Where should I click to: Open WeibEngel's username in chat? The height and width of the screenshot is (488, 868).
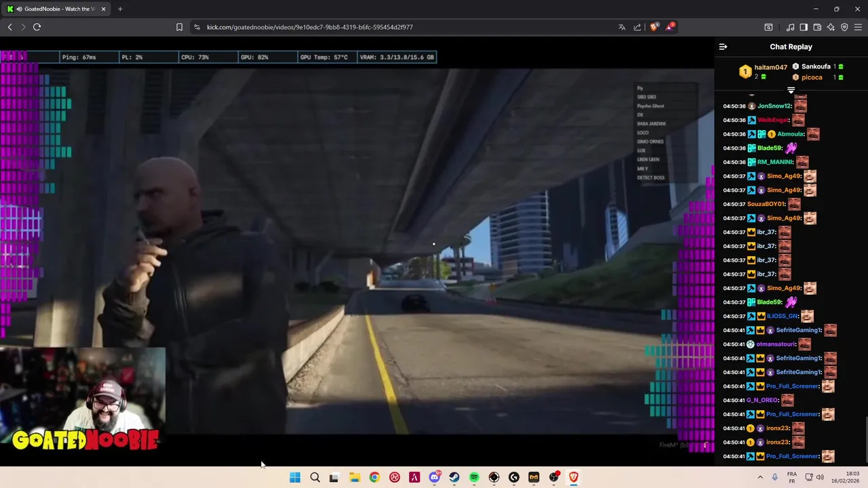[773, 120]
